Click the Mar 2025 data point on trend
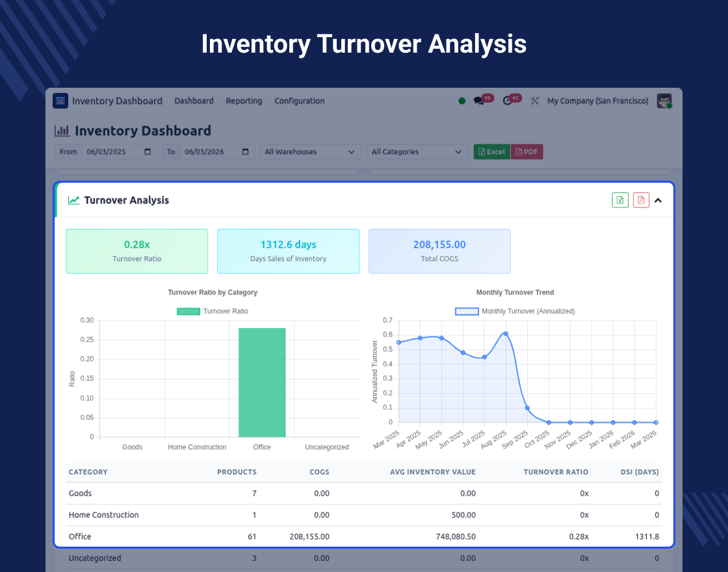Screen dimensions: 728x572 (x=399, y=343)
